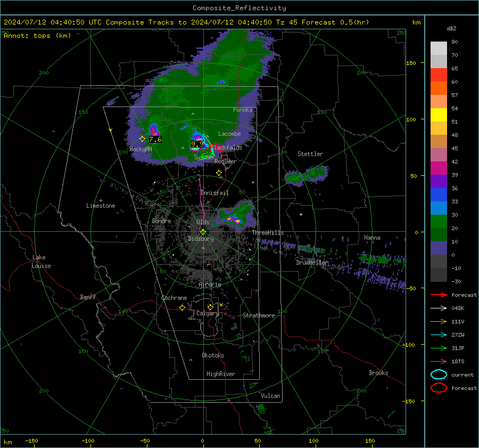Click the Lake Louise label
The width and height of the screenshot is (479, 448).
point(41,262)
